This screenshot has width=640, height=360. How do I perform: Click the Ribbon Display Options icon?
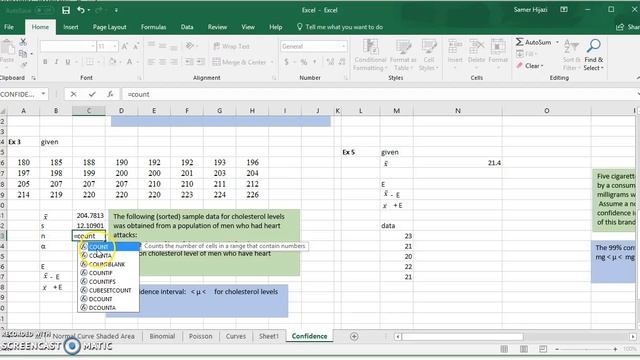[x=564, y=10]
